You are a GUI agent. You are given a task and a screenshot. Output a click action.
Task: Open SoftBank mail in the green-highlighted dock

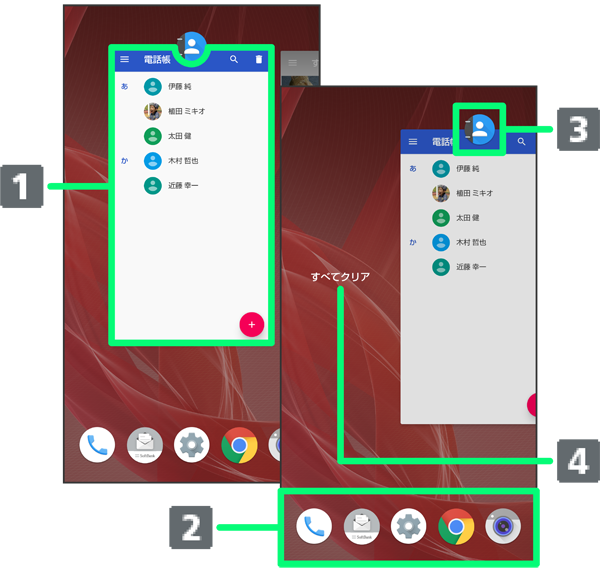coord(361,526)
